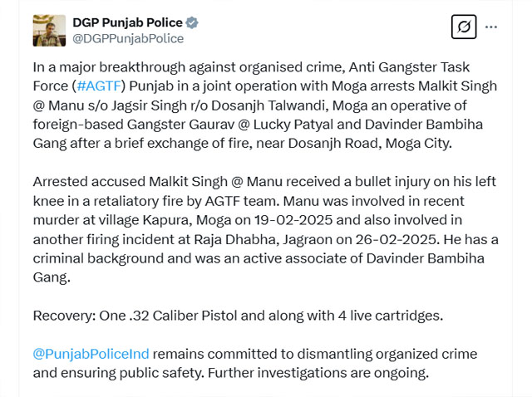Open the three-dot more options menu
The height and width of the screenshot is (397, 532).
click(491, 27)
